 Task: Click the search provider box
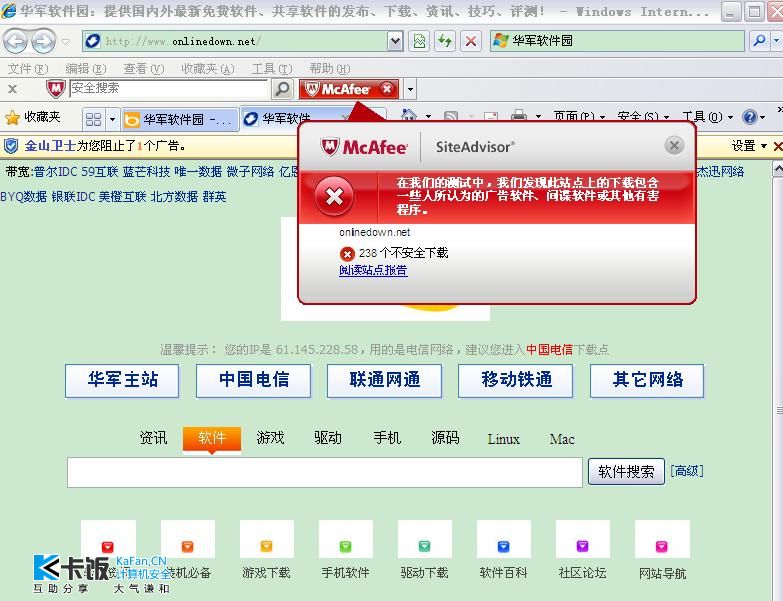coord(617,41)
